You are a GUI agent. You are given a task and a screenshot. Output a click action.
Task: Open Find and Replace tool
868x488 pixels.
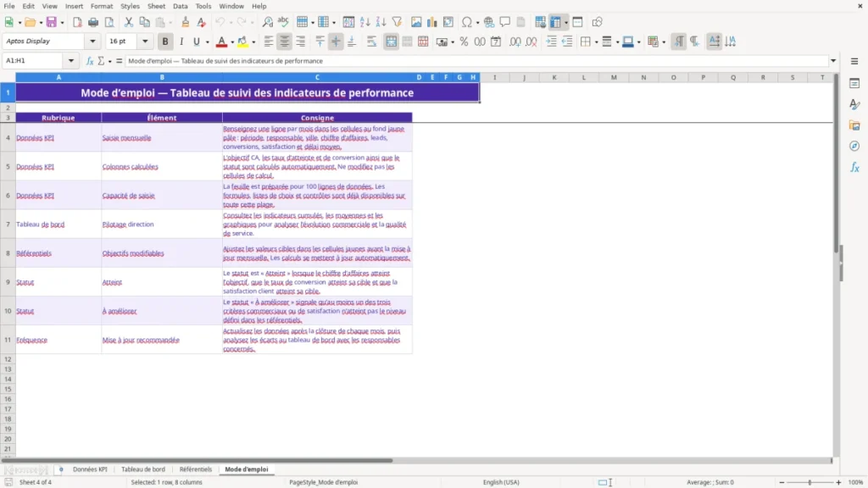[x=267, y=22]
